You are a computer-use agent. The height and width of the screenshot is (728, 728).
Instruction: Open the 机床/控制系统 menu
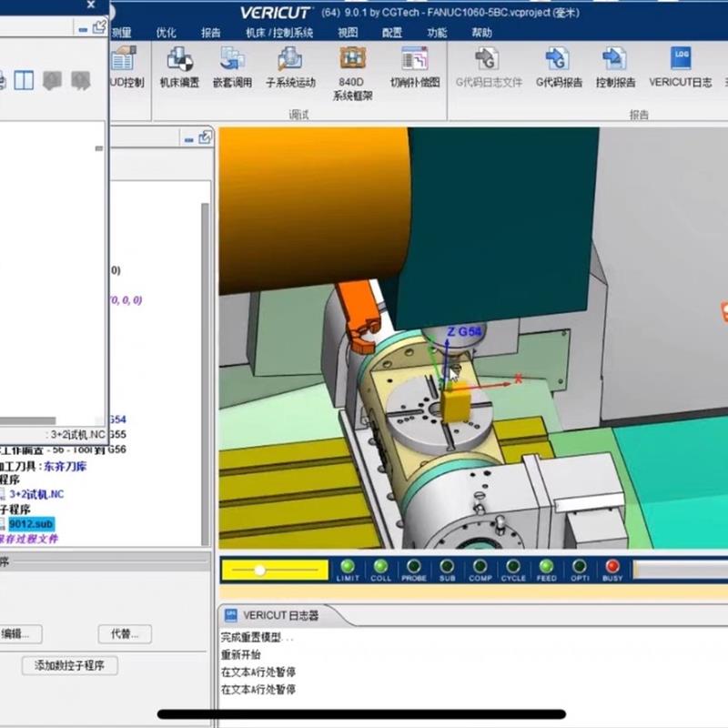click(x=279, y=33)
